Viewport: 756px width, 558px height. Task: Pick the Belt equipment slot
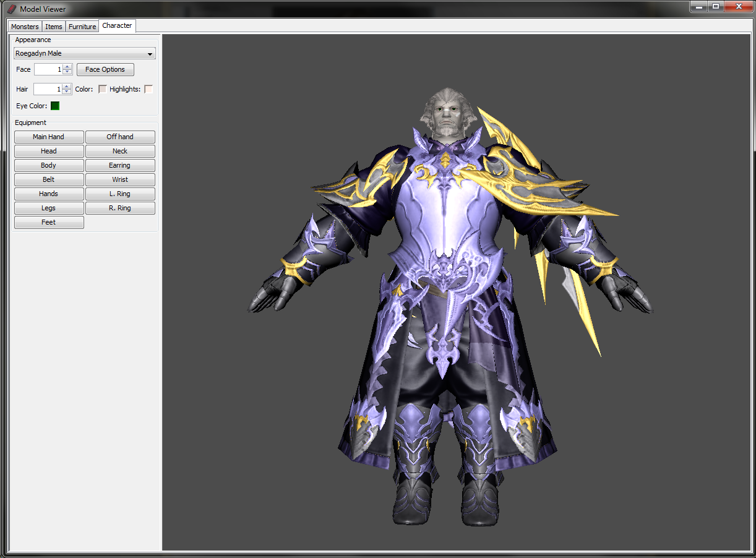point(49,179)
